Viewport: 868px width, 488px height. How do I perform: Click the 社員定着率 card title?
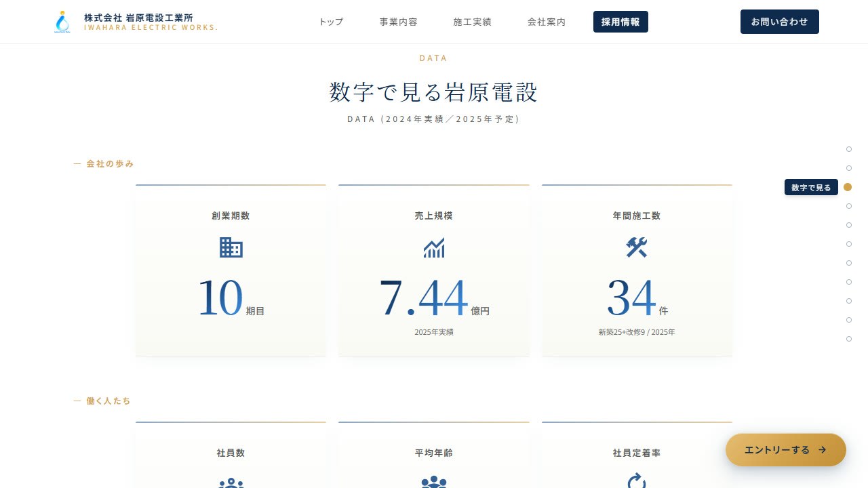pos(637,453)
